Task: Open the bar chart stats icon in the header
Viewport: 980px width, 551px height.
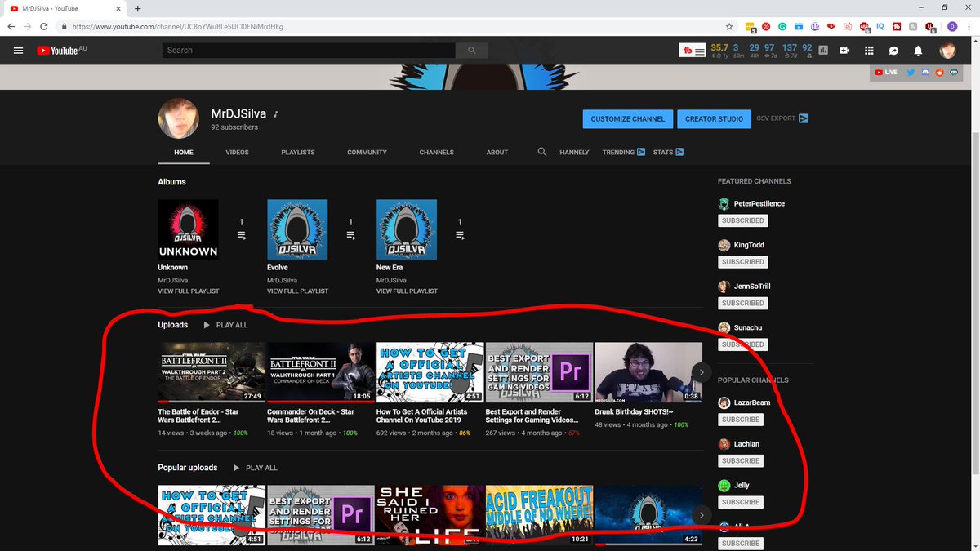Action: click(x=822, y=51)
